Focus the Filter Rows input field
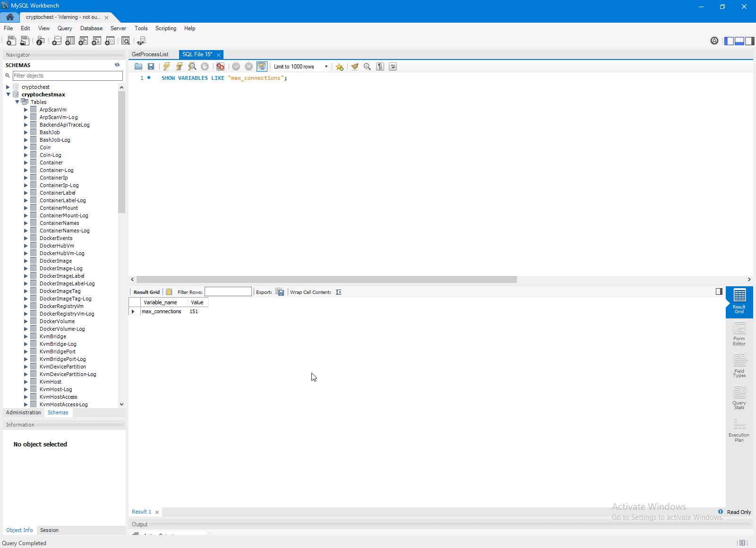 (228, 292)
